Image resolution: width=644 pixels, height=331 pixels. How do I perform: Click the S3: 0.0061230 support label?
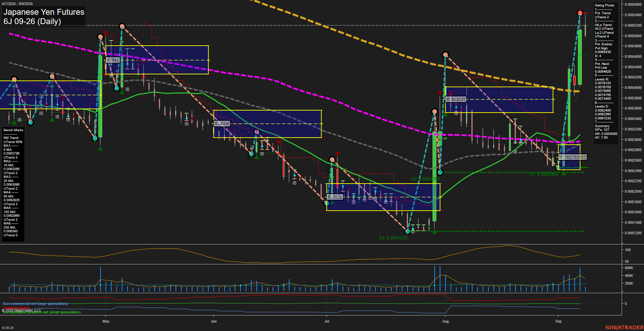tap(393, 238)
